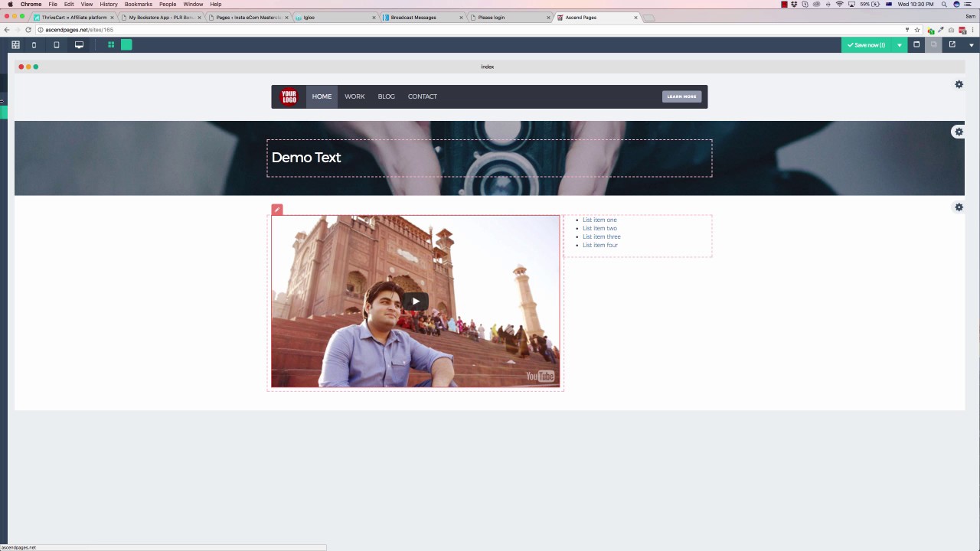980x551 pixels.
Task: Expand the far-right editor toolbar caret
Action: tap(972, 45)
